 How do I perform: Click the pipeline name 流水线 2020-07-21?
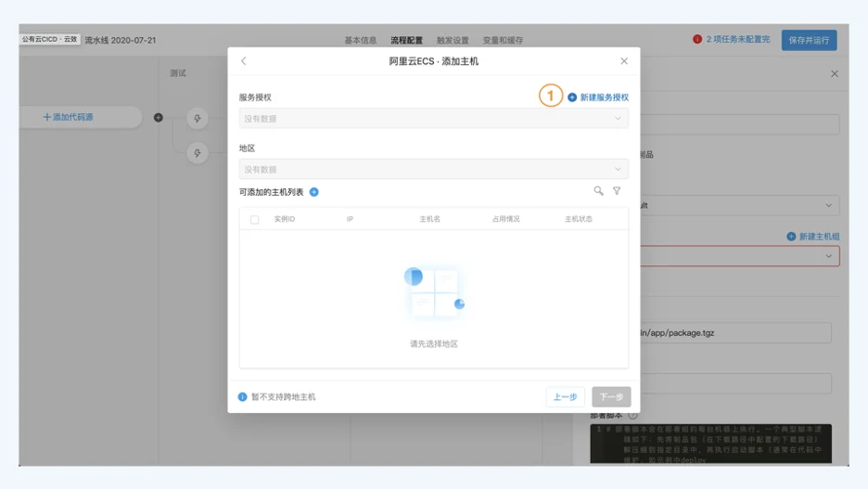click(121, 41)
